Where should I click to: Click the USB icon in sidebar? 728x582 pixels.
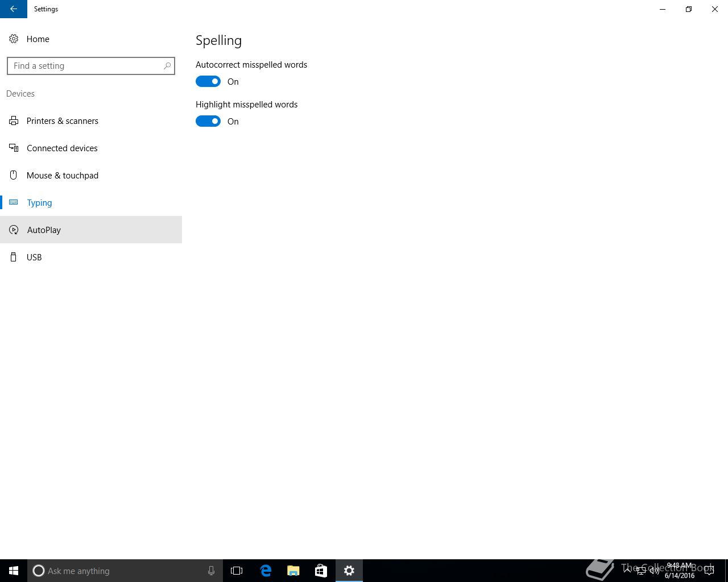point(14,257)
